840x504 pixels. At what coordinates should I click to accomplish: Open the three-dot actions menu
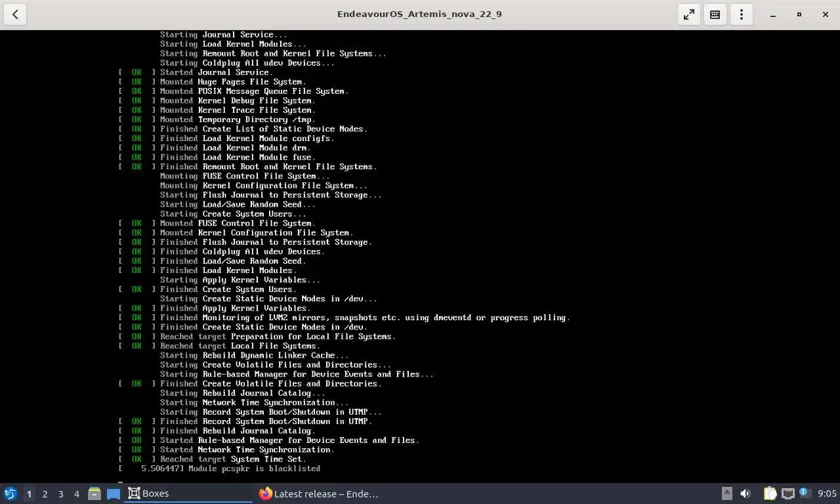click(x=742, y=14)
